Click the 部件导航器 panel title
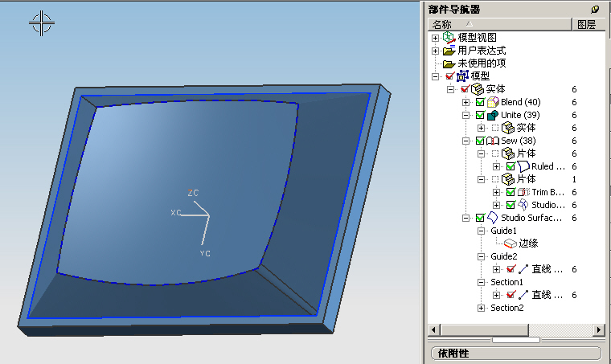 [454, 9]
